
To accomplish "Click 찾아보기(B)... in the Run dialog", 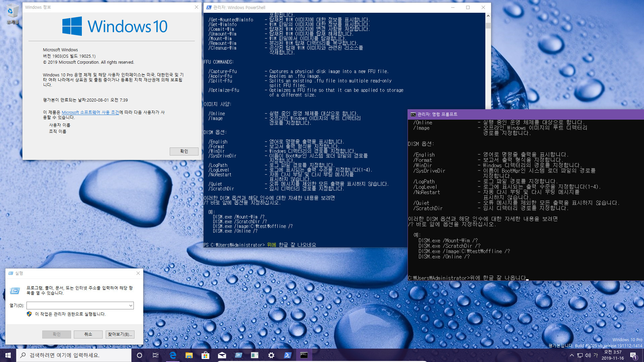I will [120, 334].
